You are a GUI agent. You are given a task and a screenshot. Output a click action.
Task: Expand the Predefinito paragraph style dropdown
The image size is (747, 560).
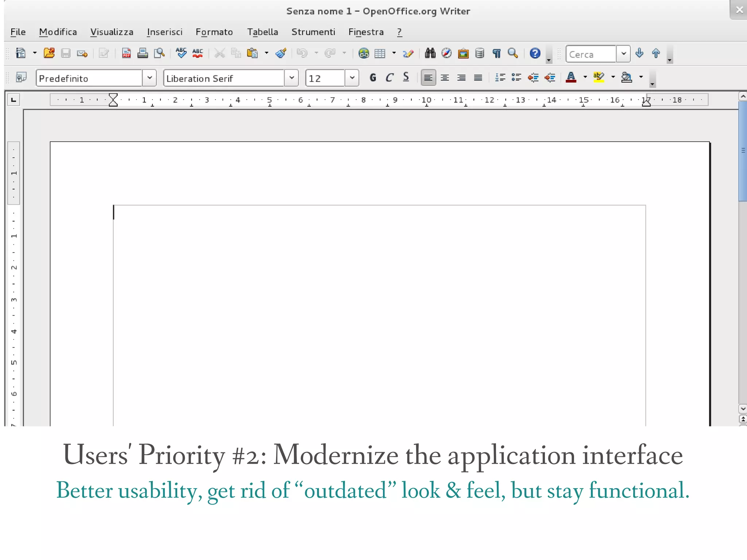click(x=149, y=78)
